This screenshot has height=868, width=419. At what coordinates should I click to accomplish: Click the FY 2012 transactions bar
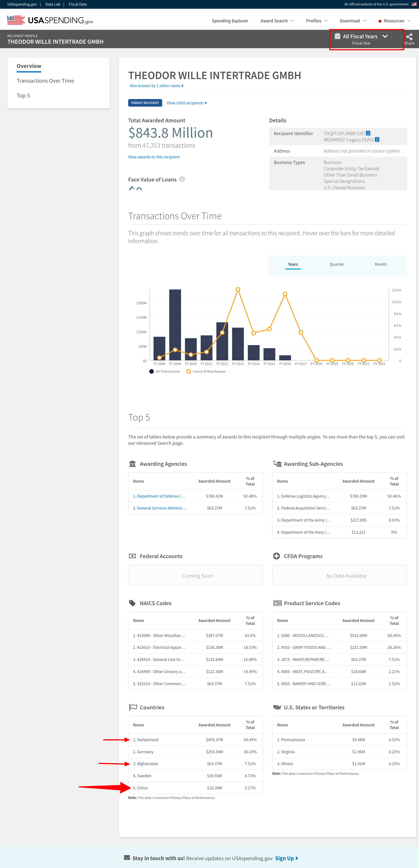pyautogui.click(x=222, y=341)
